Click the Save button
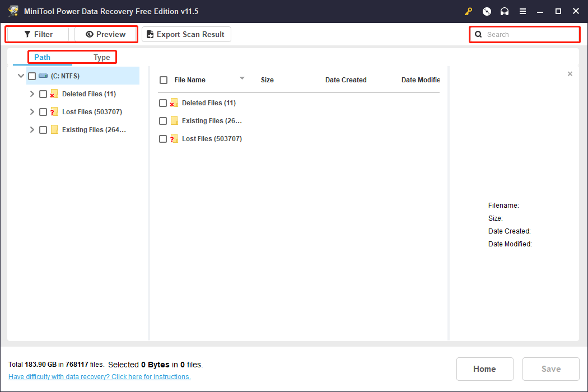 (550, 368)
